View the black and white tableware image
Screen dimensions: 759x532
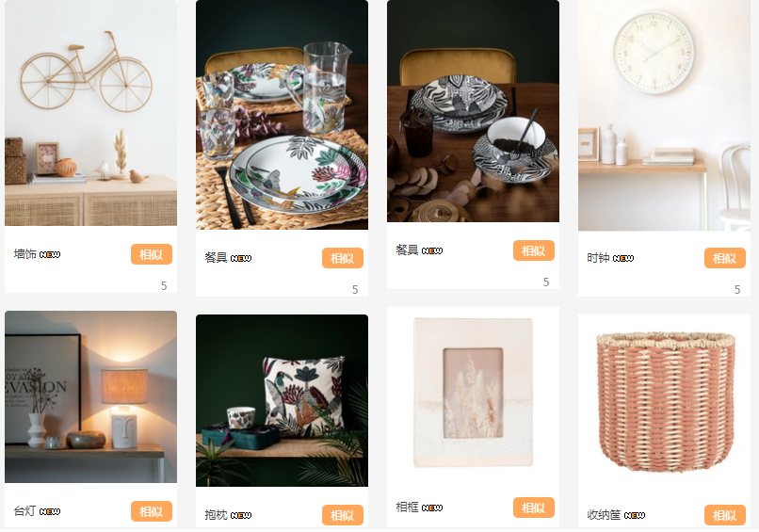[473, 111]
